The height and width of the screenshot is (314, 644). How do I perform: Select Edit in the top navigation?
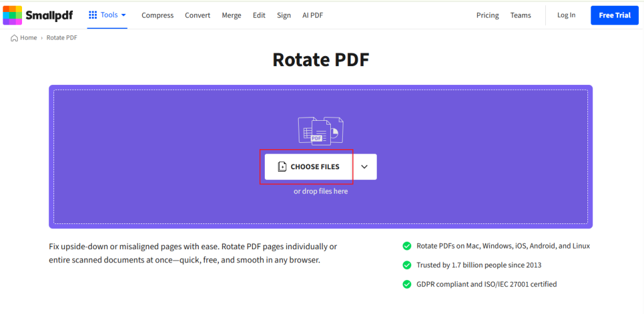(x=259, y=15)
